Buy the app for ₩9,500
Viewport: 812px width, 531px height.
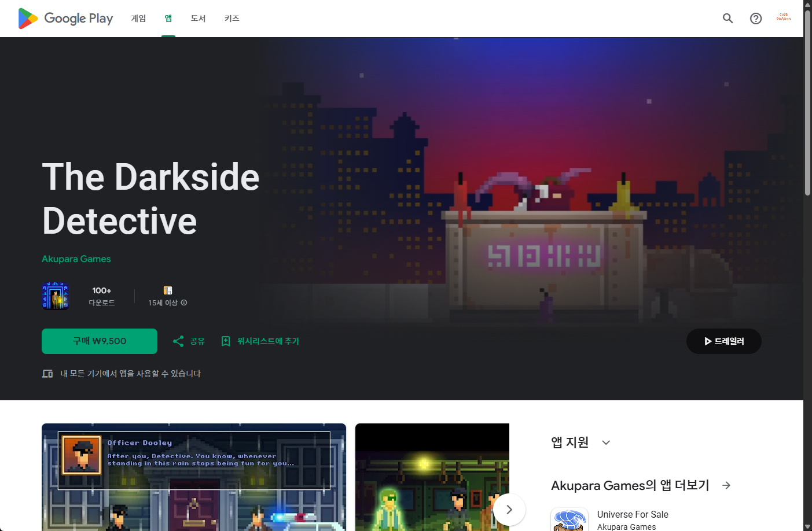tap(100, 341)
